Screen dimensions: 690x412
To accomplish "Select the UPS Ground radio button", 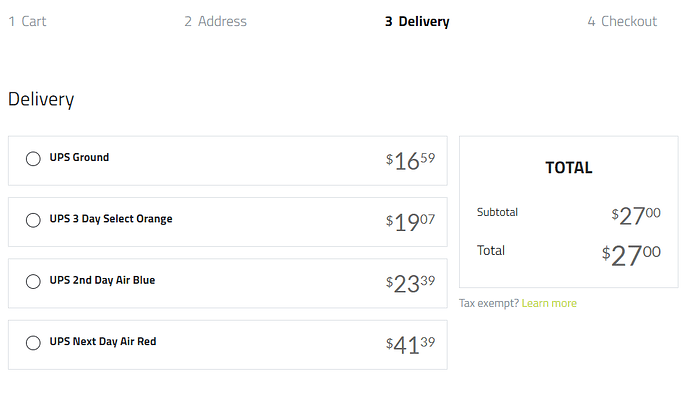I will click(x=33, y=159).
